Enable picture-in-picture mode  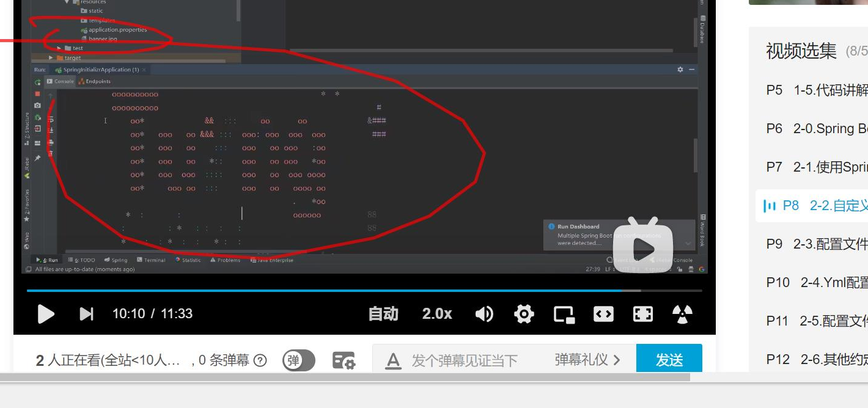(564, 314)
